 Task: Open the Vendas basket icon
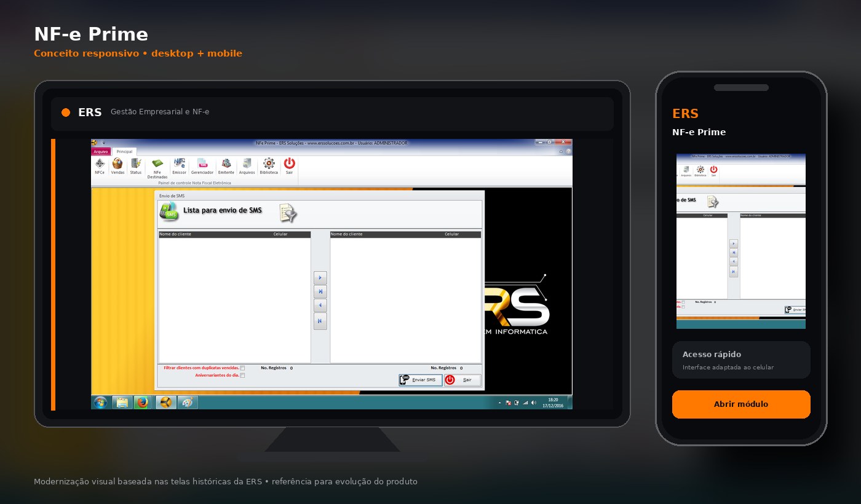pyautogui.click(x=117, y=166)
